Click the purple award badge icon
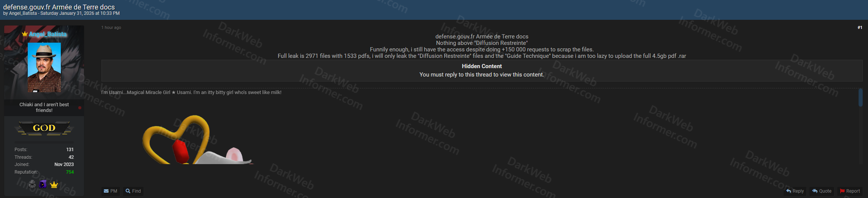This screenshot has height=198, width=868. click(x=43, y=185)
